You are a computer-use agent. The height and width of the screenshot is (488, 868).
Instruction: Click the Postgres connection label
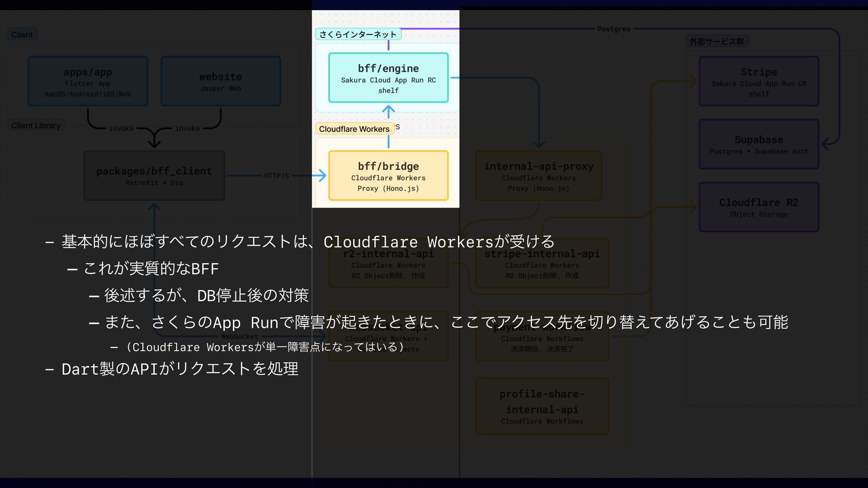[x=613, y=29]
